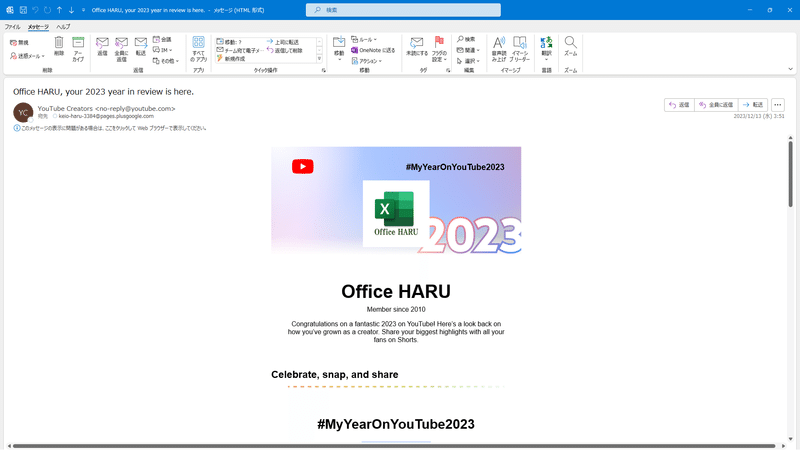Image resolution: width=800 pixels, height=450 pixels.
Task: Open the 選択 (Select) dropdown
Action: pos(468,61)
